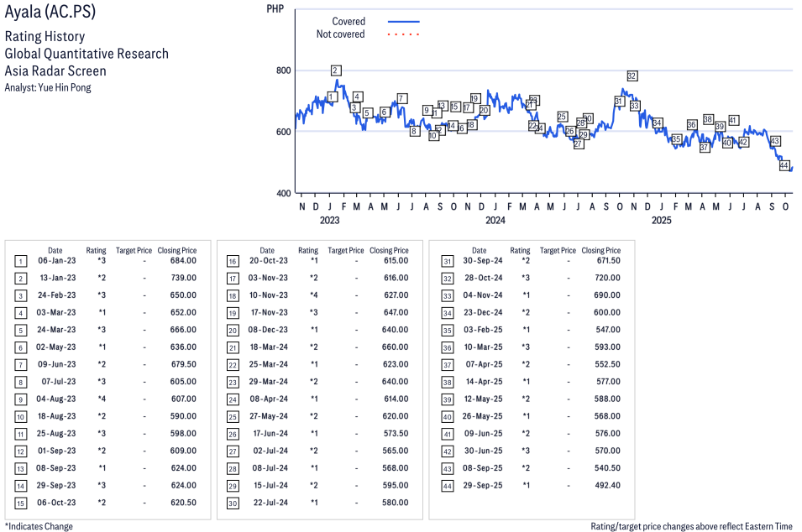The width and height of the screenshot is (802, 532).
Task: Click the red dotted Not covered legend line
Action: (x=403, y=34)
